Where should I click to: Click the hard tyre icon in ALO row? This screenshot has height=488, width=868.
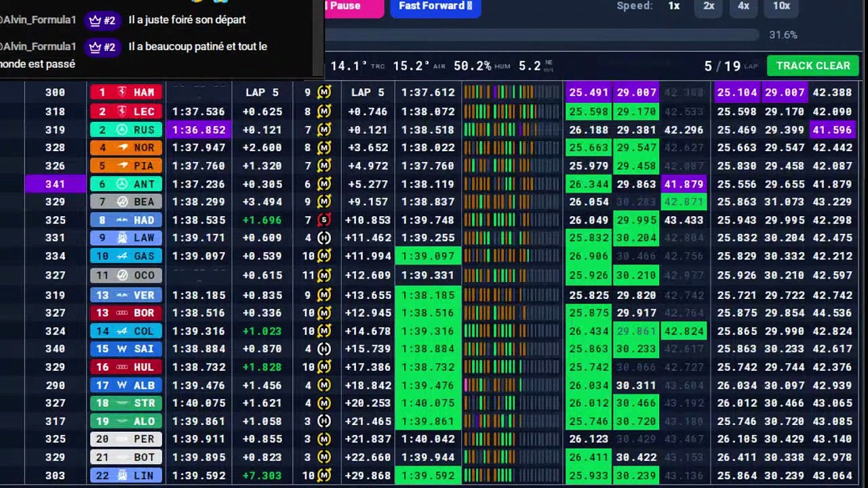324,421
